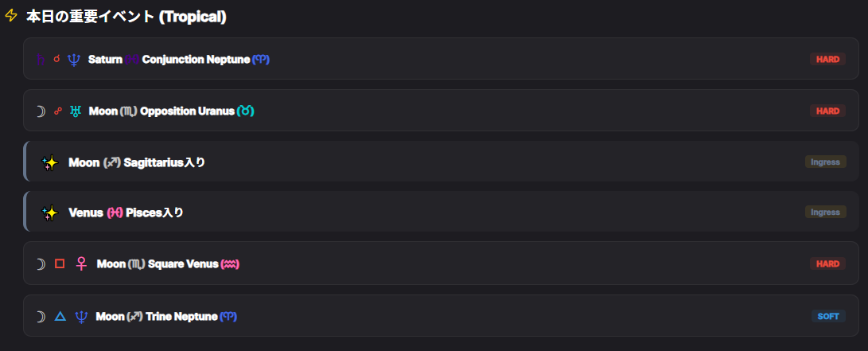This screenshot has height=351, width=868.
Task: Click the HARD badge on Moon Opposition Uranus
Action: click(x=827, y=111)
